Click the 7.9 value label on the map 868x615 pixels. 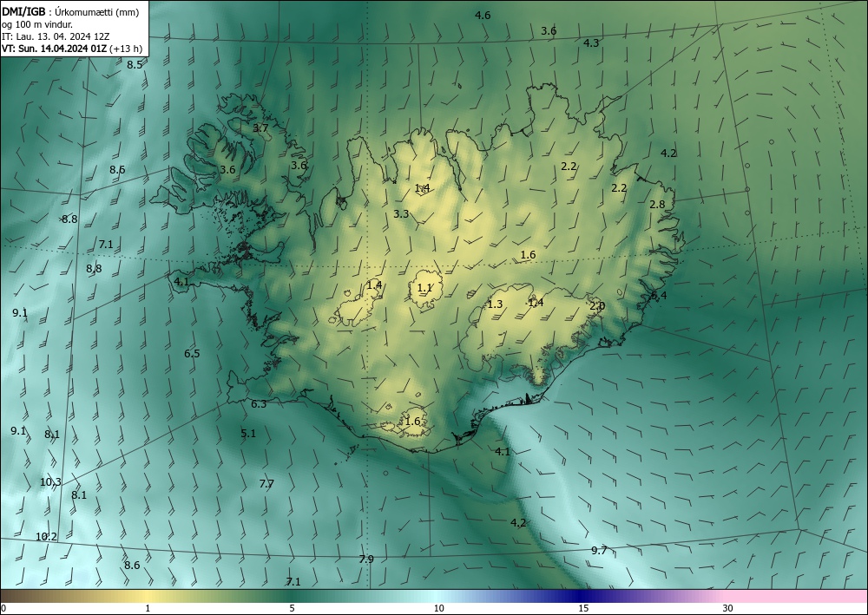point(366,559)
